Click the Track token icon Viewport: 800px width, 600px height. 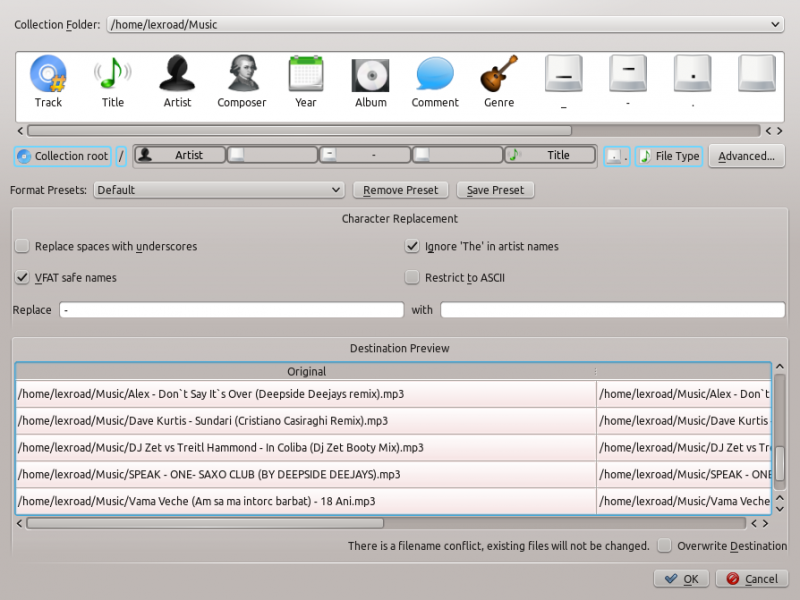coord(48,75)
